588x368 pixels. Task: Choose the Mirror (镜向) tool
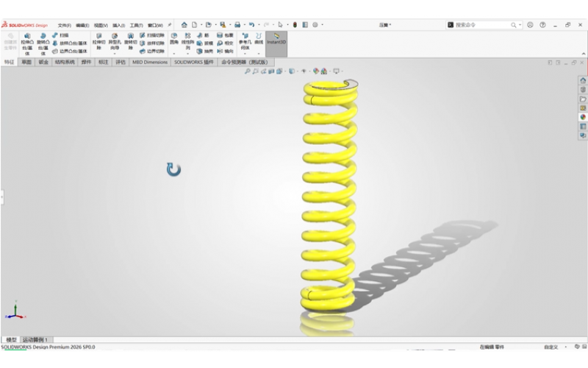225,51
